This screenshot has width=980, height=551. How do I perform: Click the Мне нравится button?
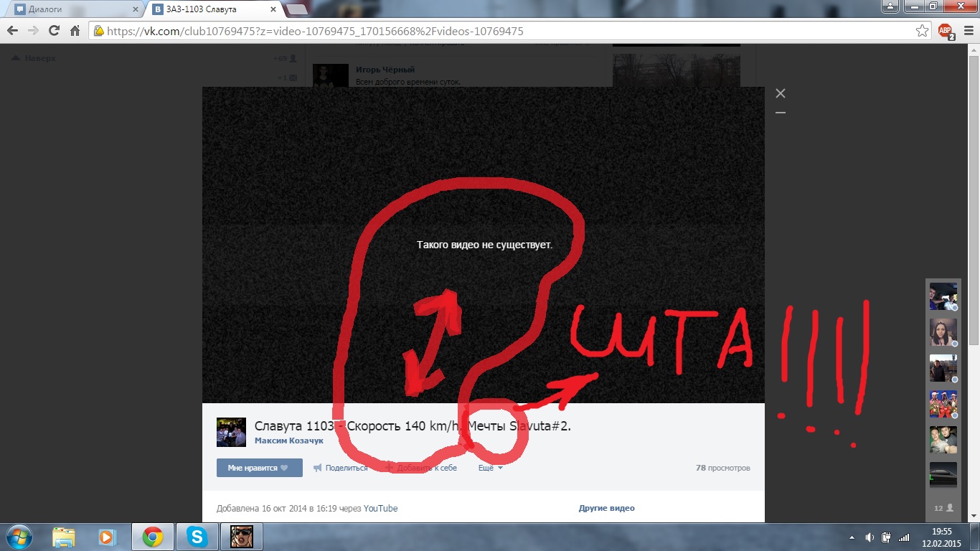coord(260,468)
